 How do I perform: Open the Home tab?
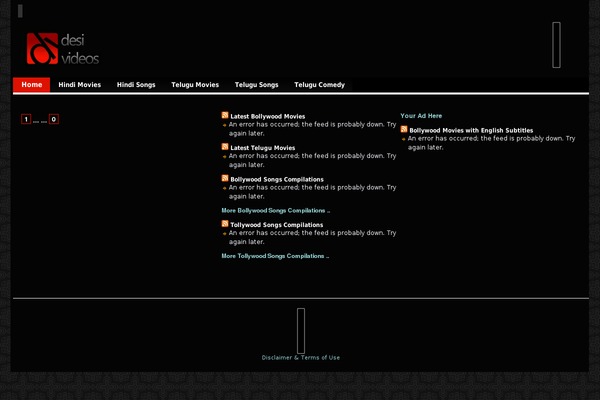click(x=31, y=85)
